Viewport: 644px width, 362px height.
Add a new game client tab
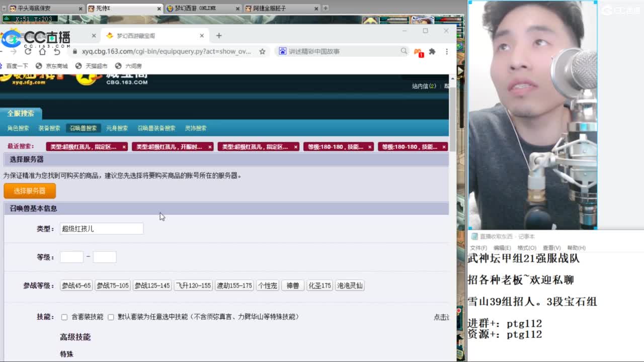[x=326, y=8]
